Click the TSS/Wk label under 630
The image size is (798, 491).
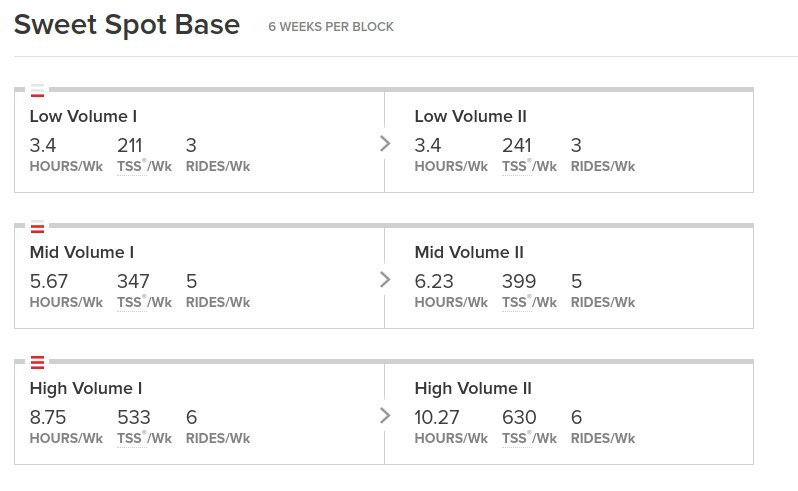pos(529,438)
